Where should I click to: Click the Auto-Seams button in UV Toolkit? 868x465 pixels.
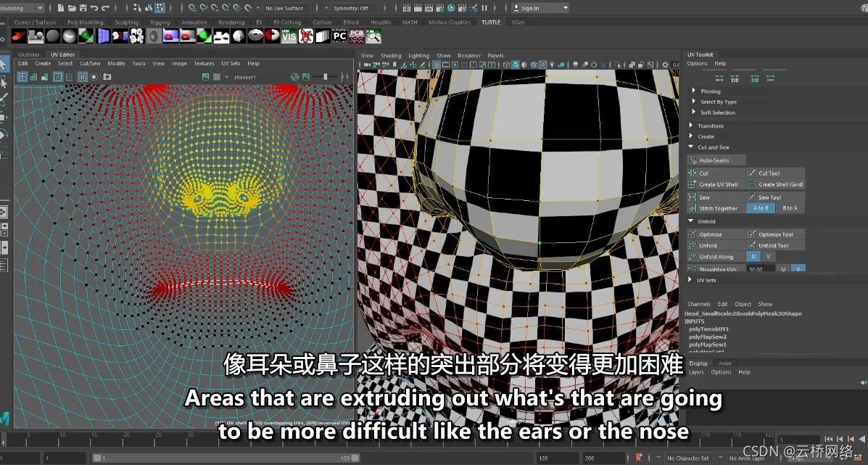point(716,160)
